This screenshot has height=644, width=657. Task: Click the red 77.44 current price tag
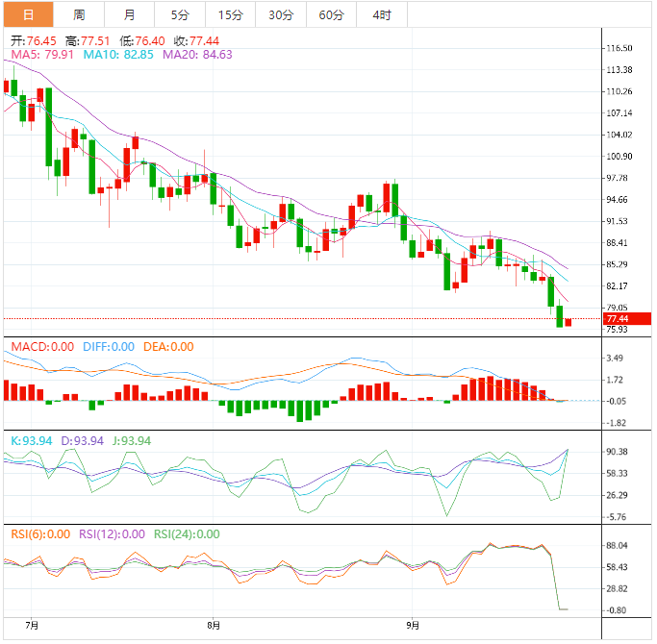click(x=627, y=319)
